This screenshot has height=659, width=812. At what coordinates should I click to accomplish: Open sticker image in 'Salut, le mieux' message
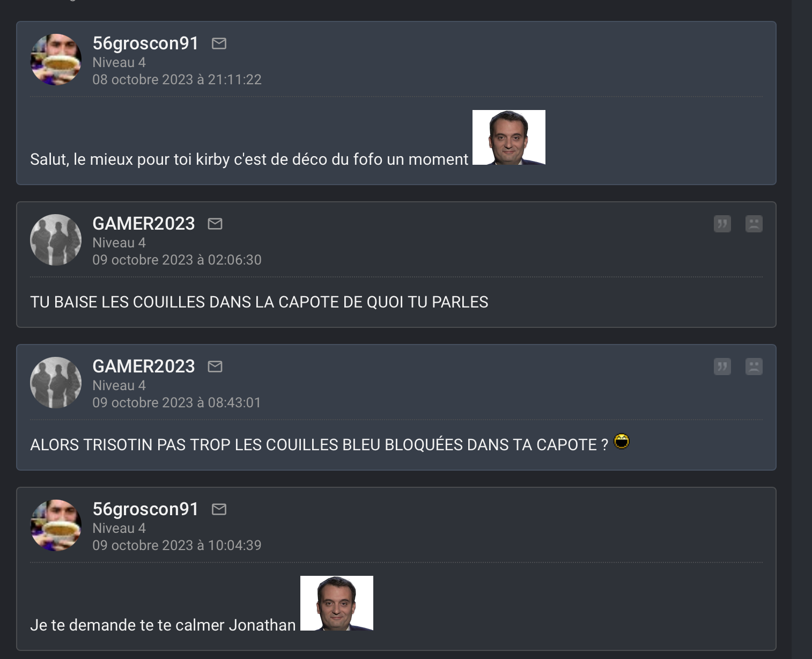click(509, 137)
